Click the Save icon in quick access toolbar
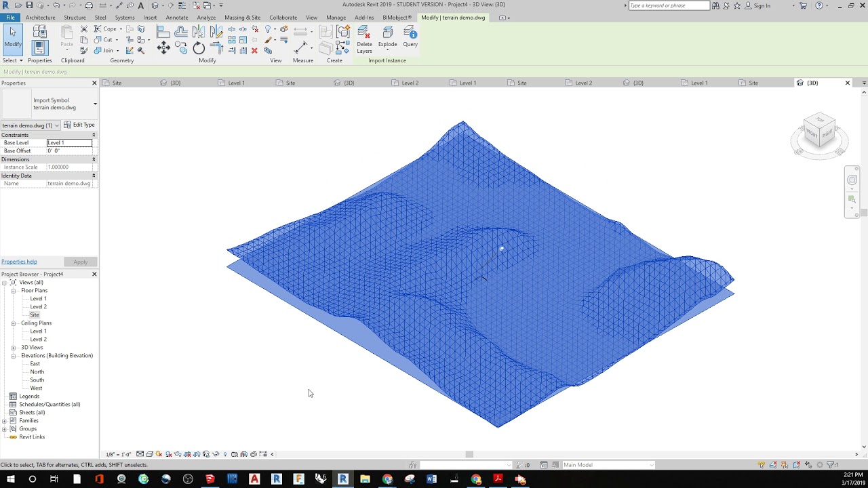The height and width of the screenshot is (488, 868). pyautogui.click(x=29, y=5)
